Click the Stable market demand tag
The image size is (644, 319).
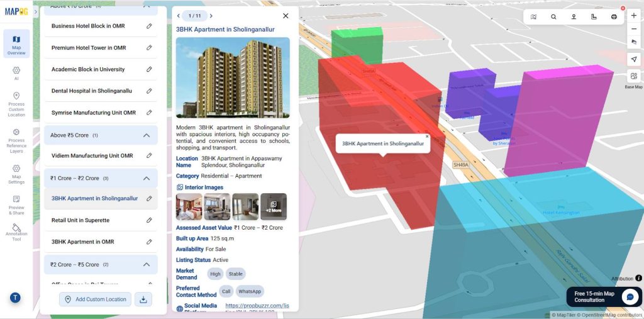pos(236,274)
